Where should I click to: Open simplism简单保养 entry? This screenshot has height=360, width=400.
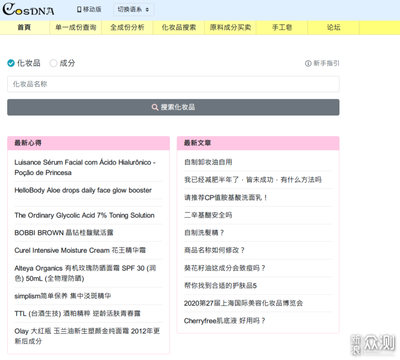pos(63,296)
